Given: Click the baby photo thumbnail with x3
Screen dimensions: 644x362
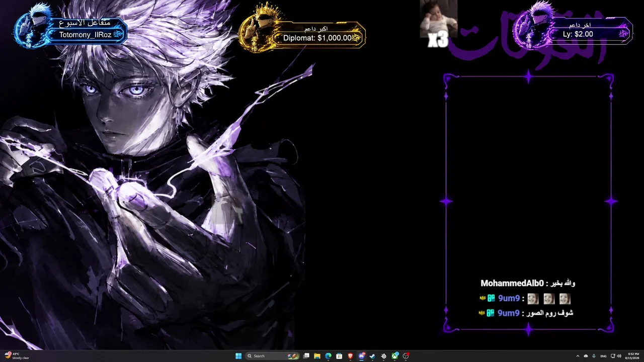Looking at the screenshot, I should (x=438, y=24).
